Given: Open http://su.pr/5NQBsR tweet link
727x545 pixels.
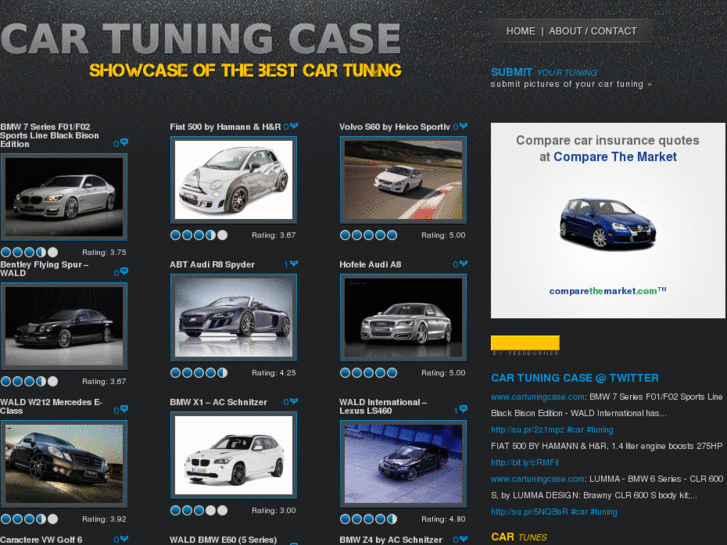Looking at the screenshot, I should (x=529, y=512).
